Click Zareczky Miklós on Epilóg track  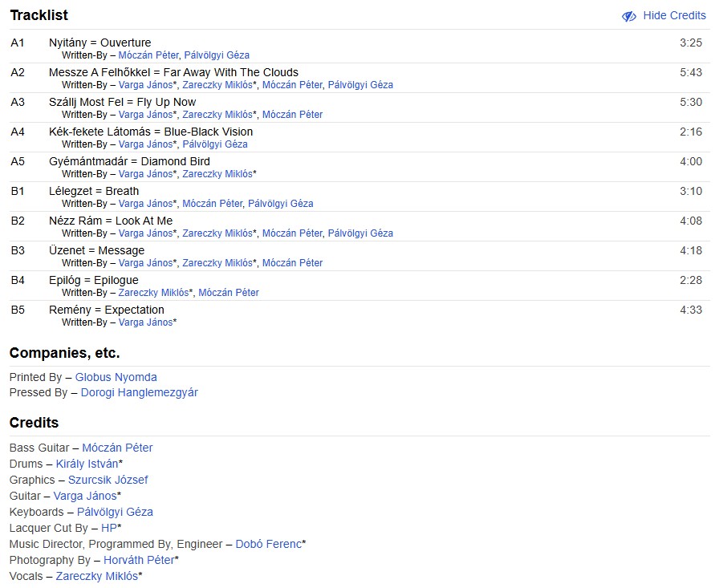tap(153, 293)
